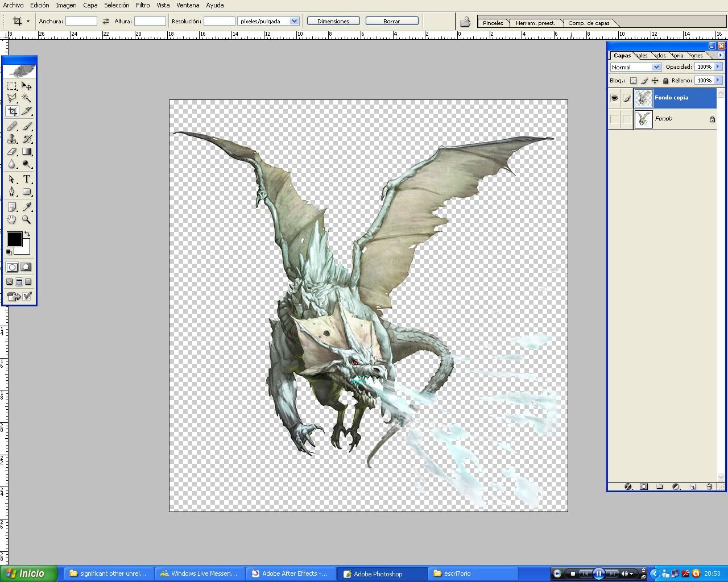The image size is (728, 582).
Task: Open the Imagen menu
Action: 66,5
